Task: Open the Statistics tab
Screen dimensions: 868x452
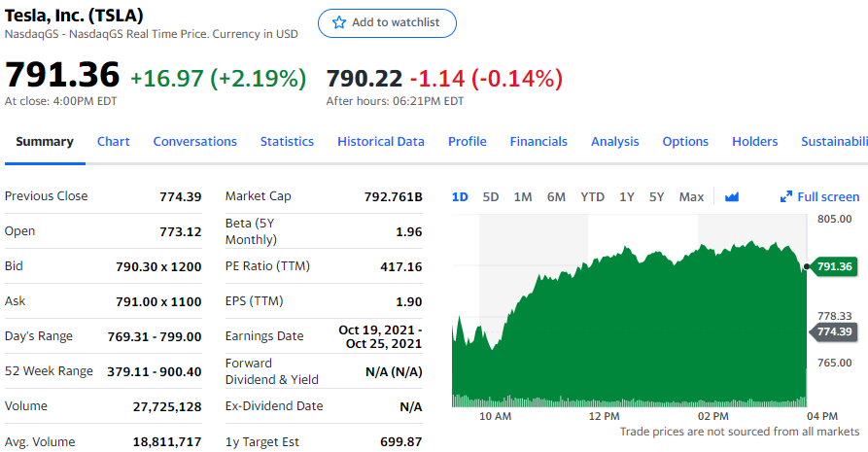Action: (x=287, y=141)
